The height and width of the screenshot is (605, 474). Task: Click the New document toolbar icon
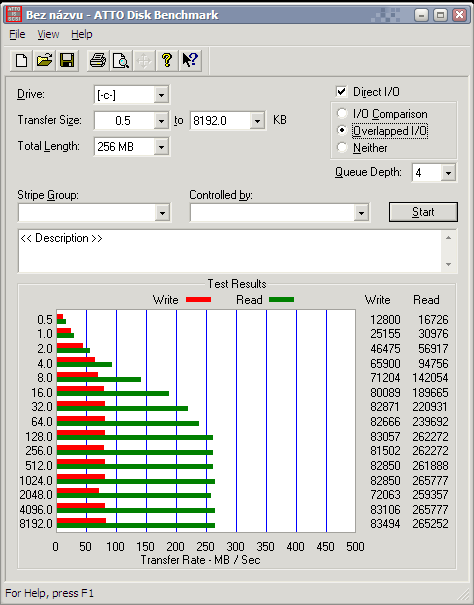point(21,61)
